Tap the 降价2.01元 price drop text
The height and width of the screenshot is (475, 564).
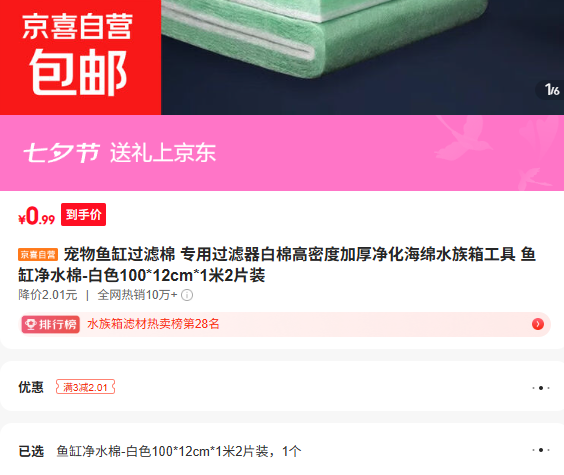[48, 295]
